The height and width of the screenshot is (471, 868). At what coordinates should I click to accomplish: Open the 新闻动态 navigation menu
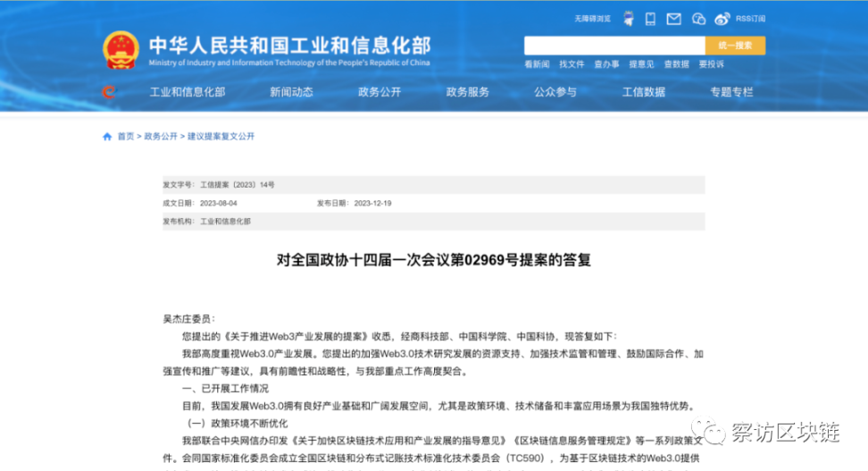coord(291,92)
